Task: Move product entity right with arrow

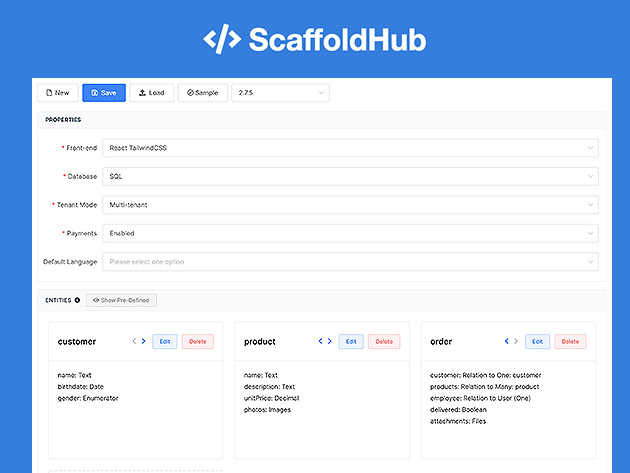Action: pos(329,341)
